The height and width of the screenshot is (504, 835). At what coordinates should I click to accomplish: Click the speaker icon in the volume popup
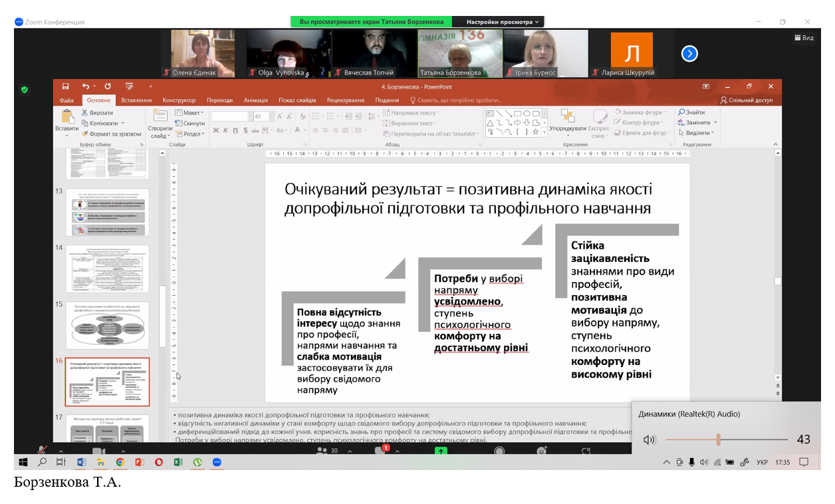(x=650, y=440)
